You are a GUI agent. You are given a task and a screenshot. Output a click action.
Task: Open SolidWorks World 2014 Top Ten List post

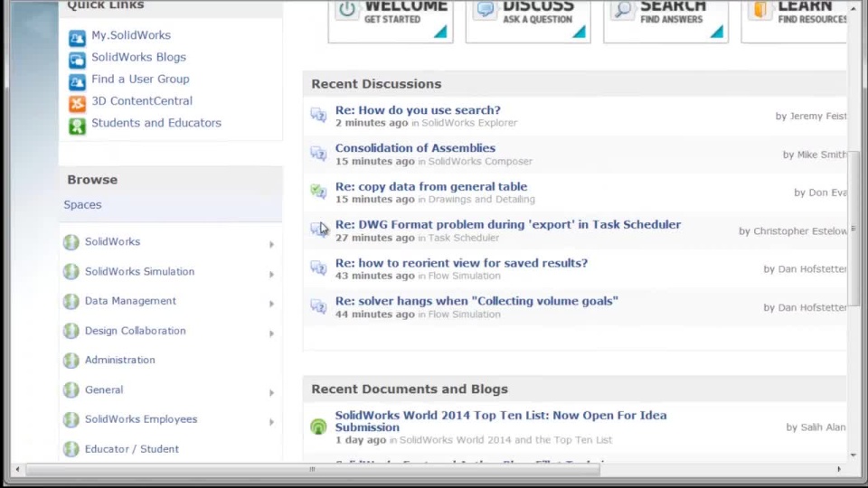[x=501, y=421]
